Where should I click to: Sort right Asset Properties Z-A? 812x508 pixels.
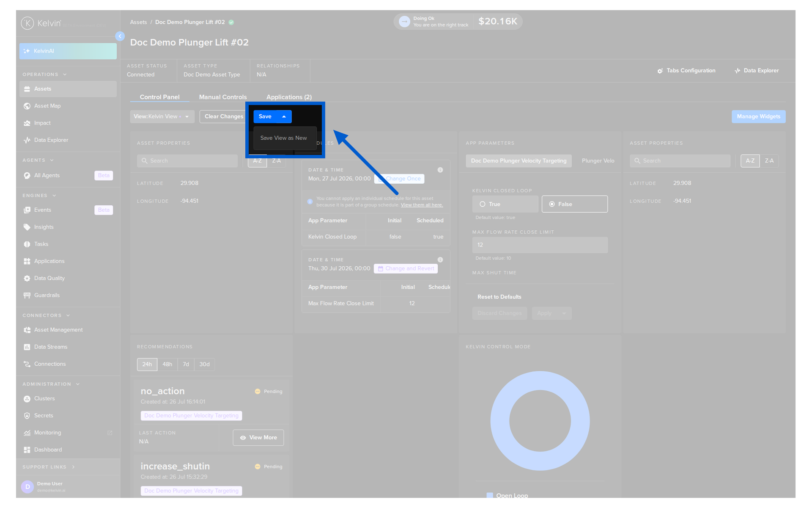[769, 161]
